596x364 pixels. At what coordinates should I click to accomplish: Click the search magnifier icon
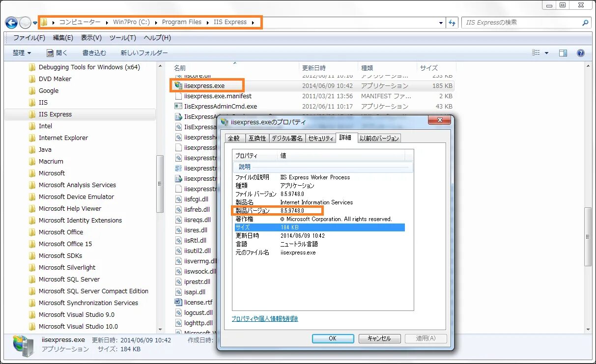coord(585,23)
